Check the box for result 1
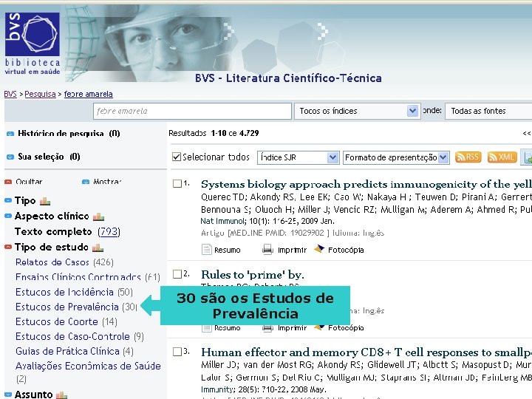The image size is (532, 399). (x=177, y=183)
